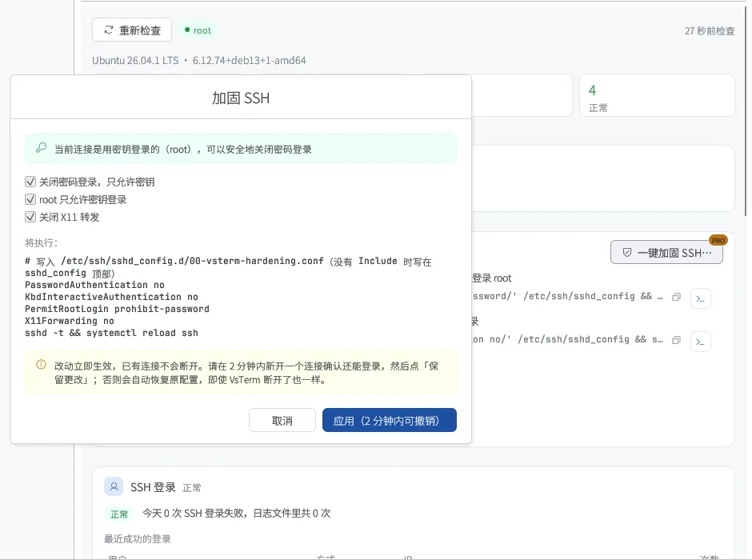Copy the ssword/' sshd_config command

click(x=676, y=297)
